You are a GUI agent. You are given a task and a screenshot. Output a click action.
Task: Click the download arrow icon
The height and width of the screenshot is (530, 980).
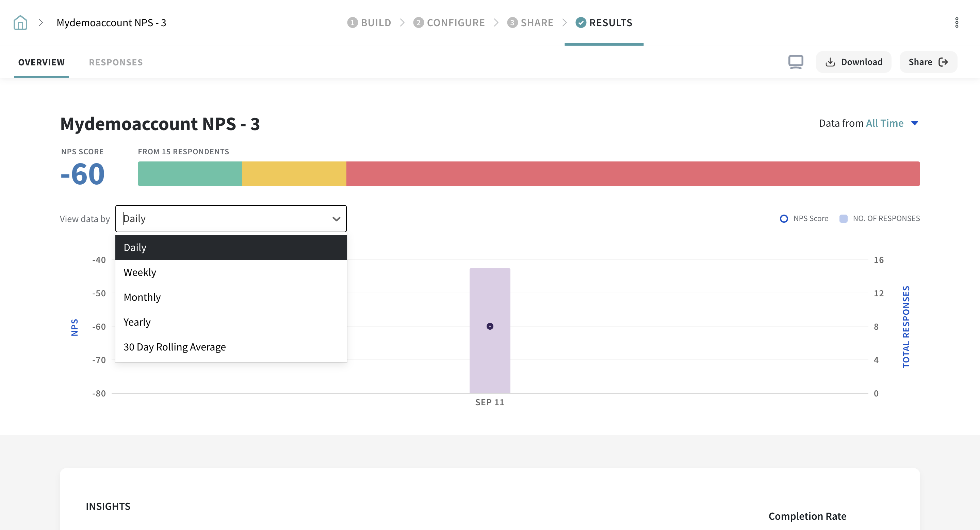click(x=830, y=62)
